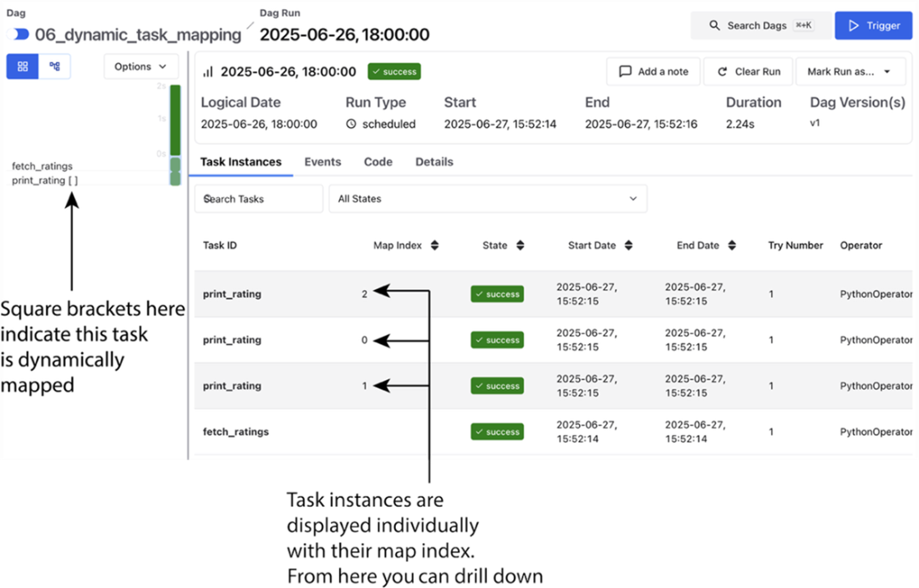Click the bar chart icon beside run date

207,72
